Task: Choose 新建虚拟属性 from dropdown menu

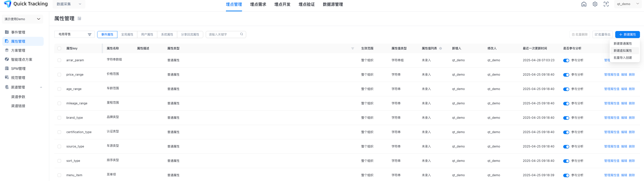Action: (x=625, y=51)
